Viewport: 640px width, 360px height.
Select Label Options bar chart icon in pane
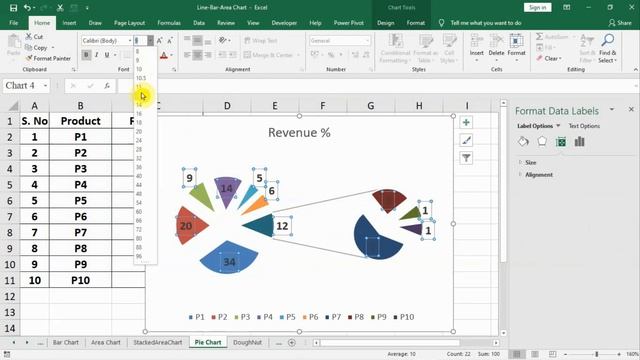[x=580, y=142]
